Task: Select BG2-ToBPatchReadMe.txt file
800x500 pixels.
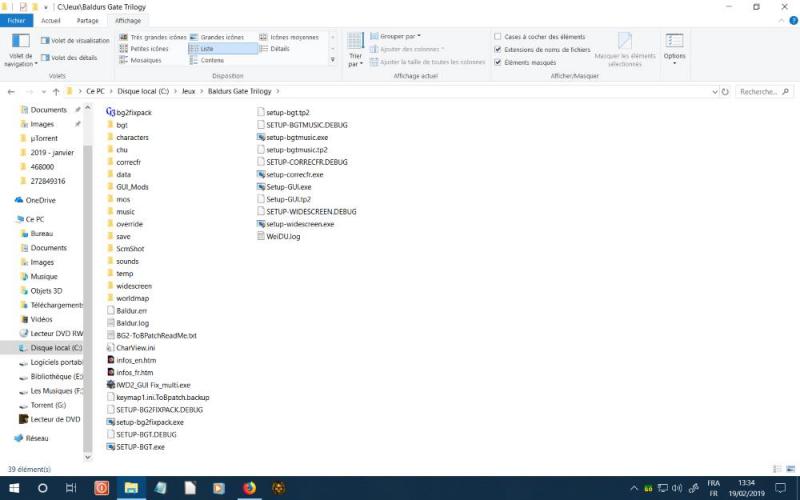Action: pos(152,336)
